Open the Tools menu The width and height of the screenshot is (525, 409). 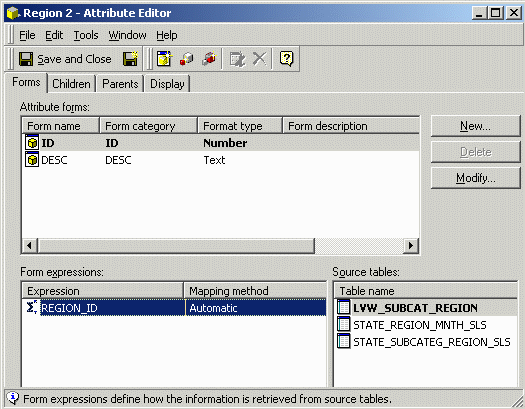pyautogui.click(x=86, y=35)
